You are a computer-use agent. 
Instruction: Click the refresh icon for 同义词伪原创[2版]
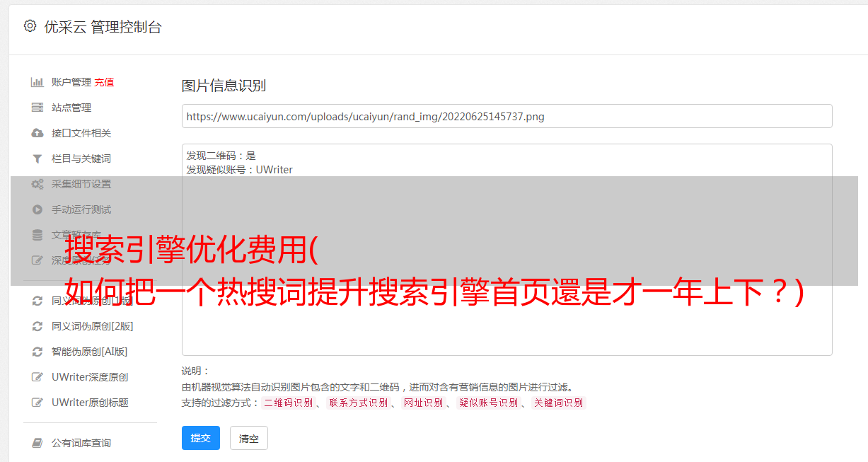pos(37,326)
